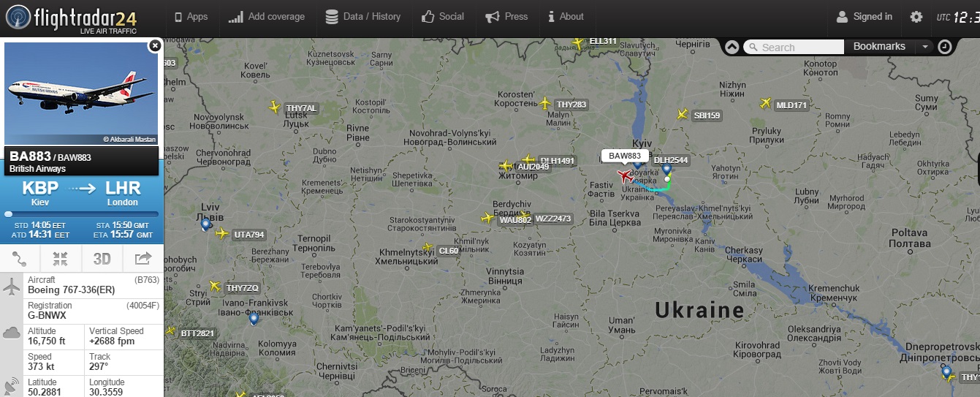Click the share flight arrow icon

143,259
